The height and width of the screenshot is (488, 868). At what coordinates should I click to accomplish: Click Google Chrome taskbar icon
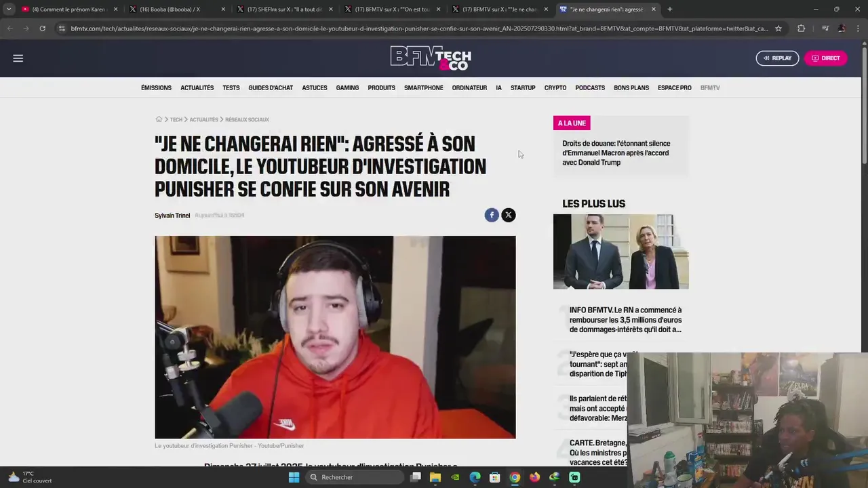515,477
